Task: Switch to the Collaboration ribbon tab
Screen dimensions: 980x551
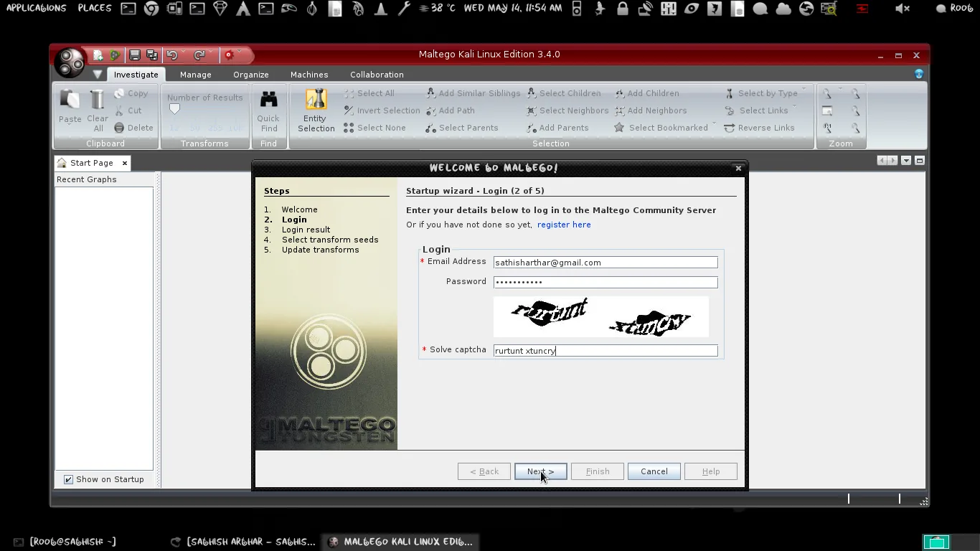Action: [377, 75]
